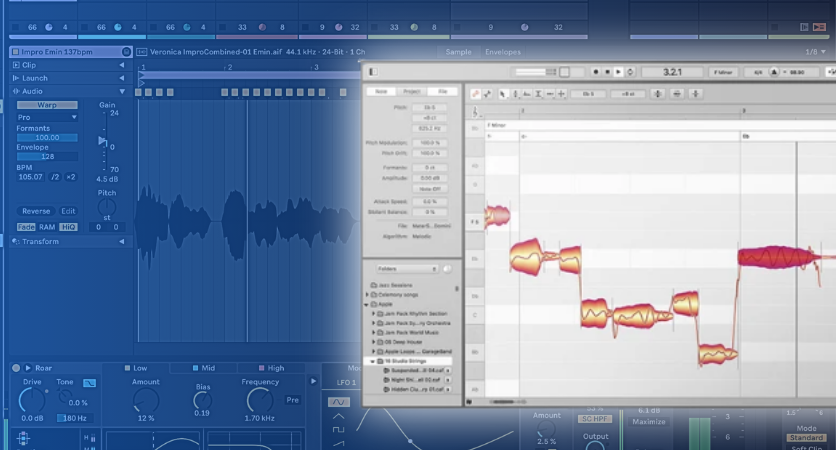Open the Pro warp mode dropdown
Viewport: 836px width, 450px height.
tap(47, 117)
